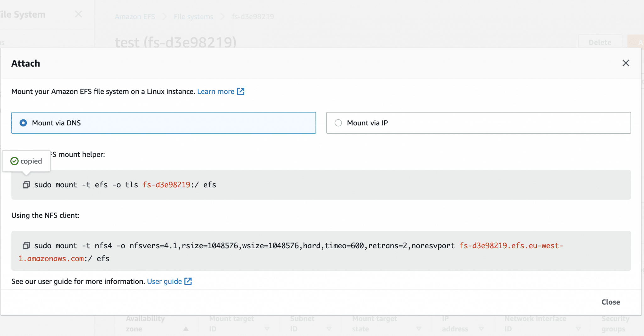
Task: Click external link icon beside Learn more
Action: 241,91
